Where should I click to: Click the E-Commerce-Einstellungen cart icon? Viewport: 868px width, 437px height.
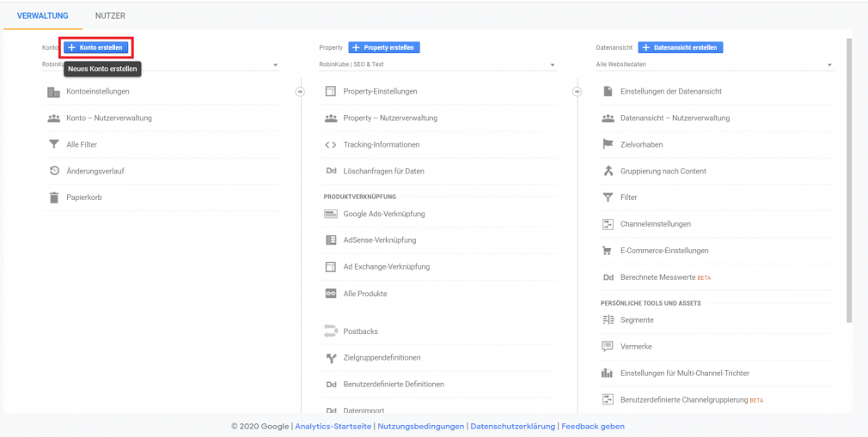pyautogui.click(x=608, y=251)
